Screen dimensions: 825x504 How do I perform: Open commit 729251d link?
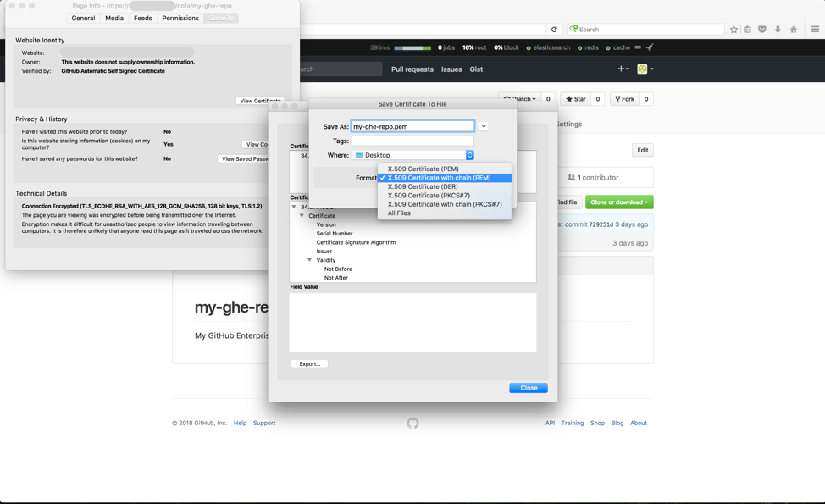(601, 224)
